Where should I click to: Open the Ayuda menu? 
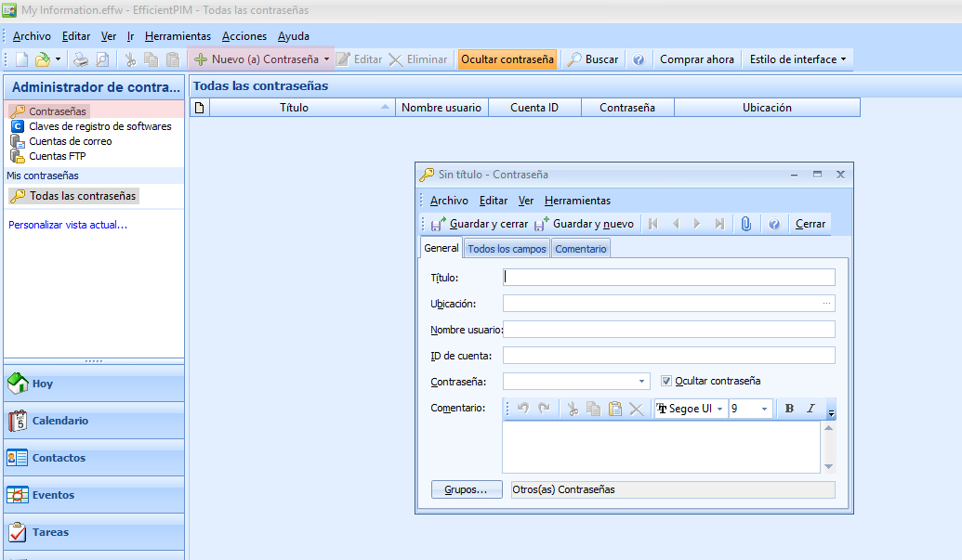[x=294, y=36]
